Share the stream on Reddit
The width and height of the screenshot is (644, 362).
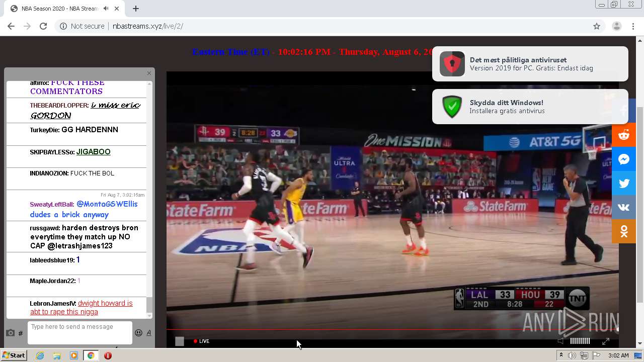click(624, 135)
